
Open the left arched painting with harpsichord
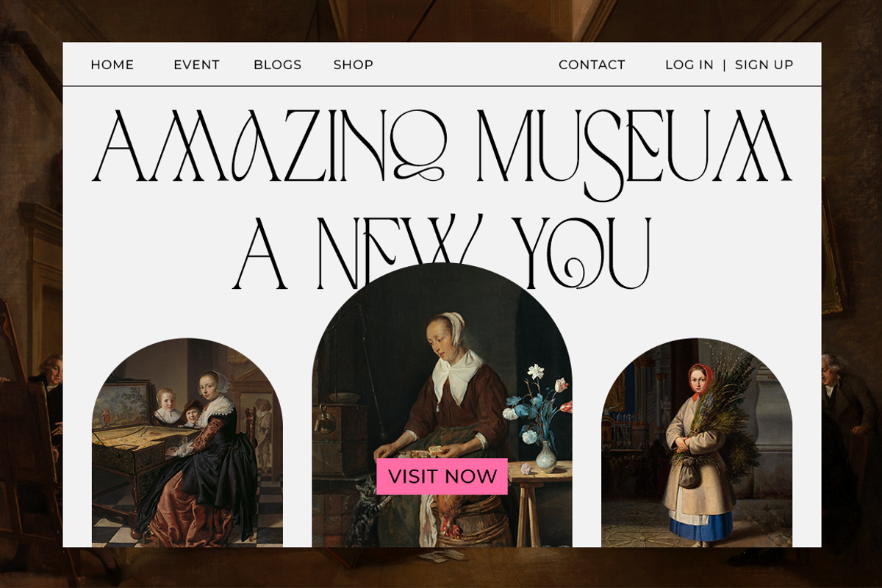[187, 442]
